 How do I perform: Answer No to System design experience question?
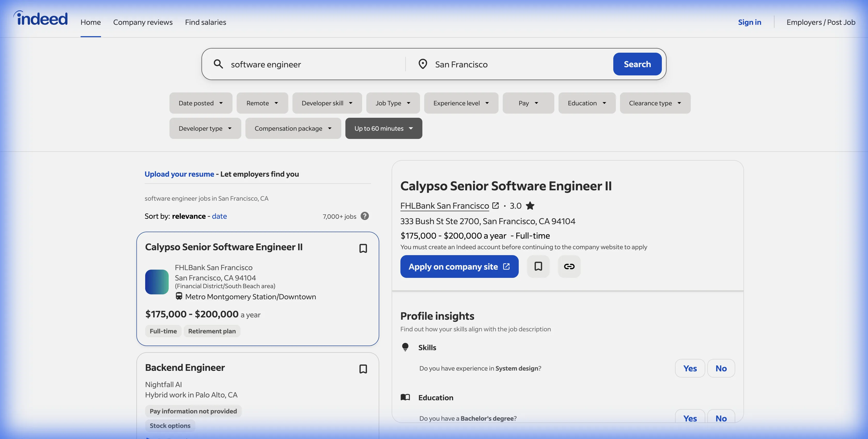click(721, 368)
